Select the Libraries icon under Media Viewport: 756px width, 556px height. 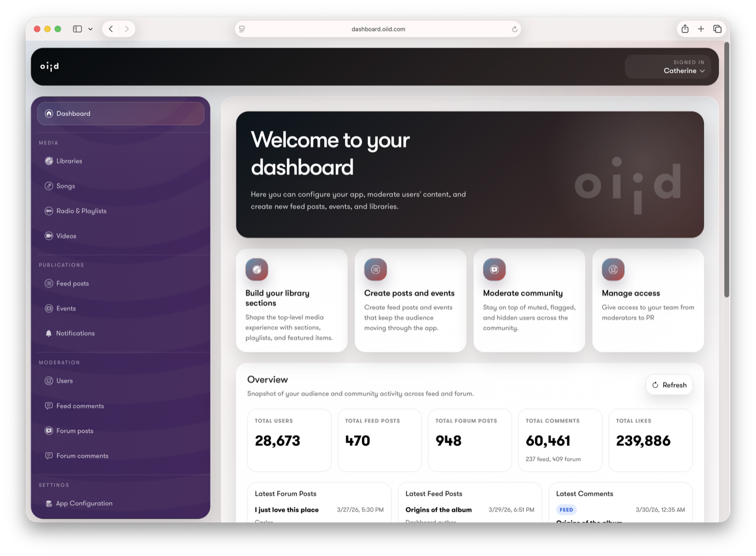point(48,161)
